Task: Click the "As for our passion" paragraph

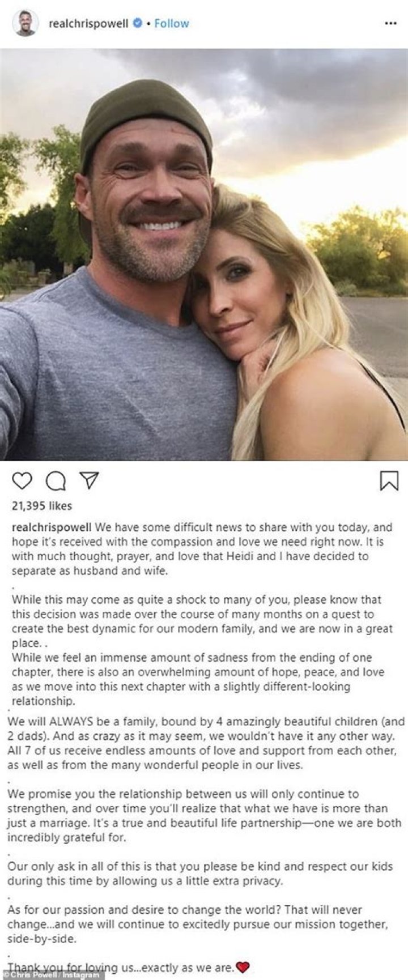Action: [198, 924]
